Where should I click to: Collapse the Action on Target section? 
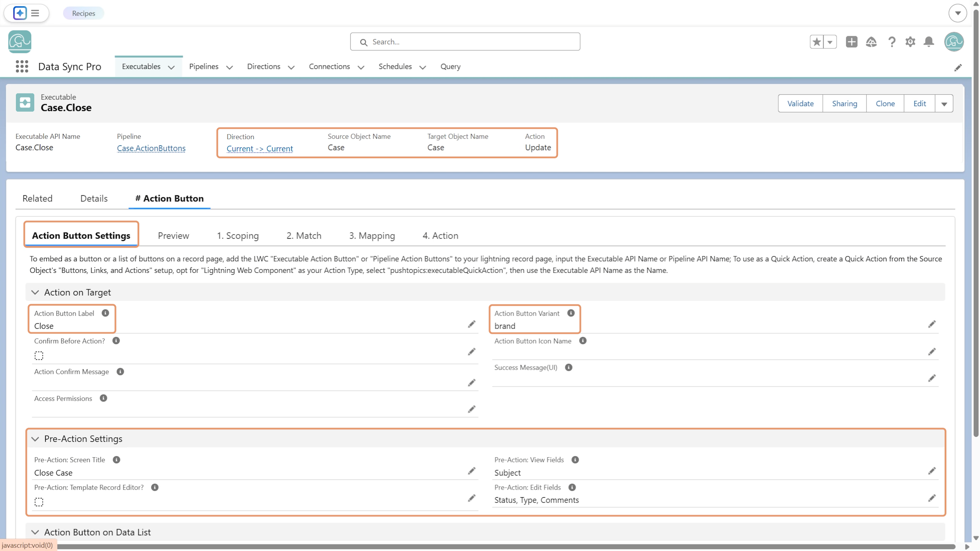35,292
